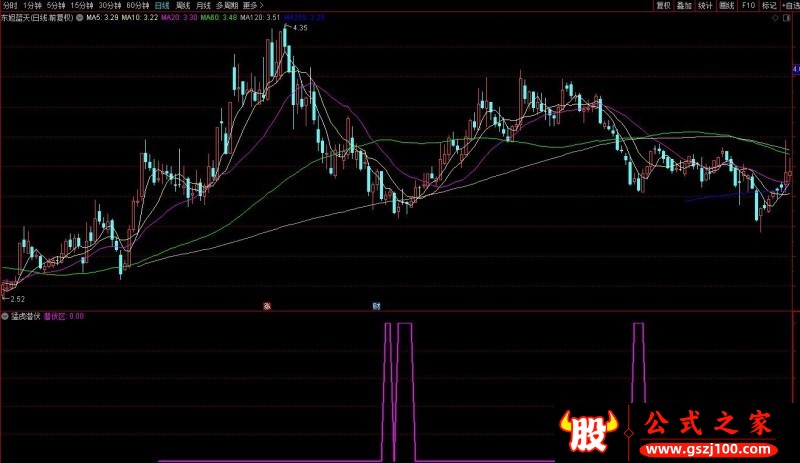Open the F10 company info button

coord(748,6)
